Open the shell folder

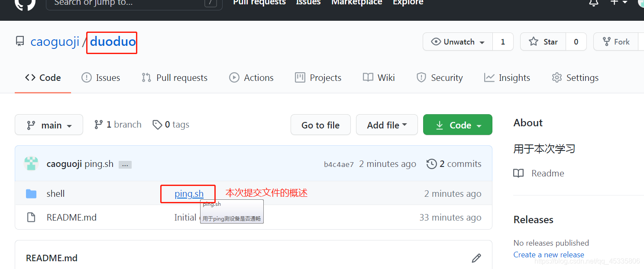pos(55,194)
